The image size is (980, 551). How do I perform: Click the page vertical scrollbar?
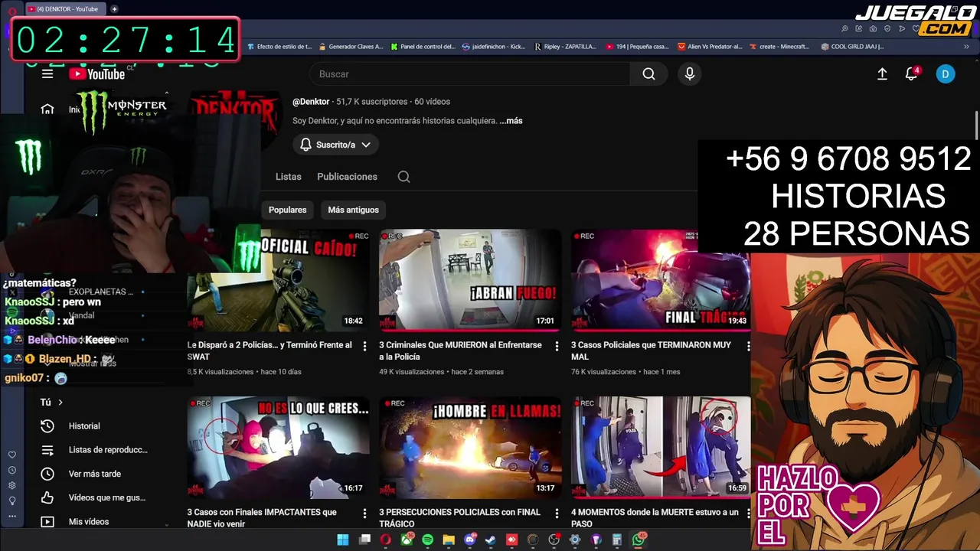(976, 127)
